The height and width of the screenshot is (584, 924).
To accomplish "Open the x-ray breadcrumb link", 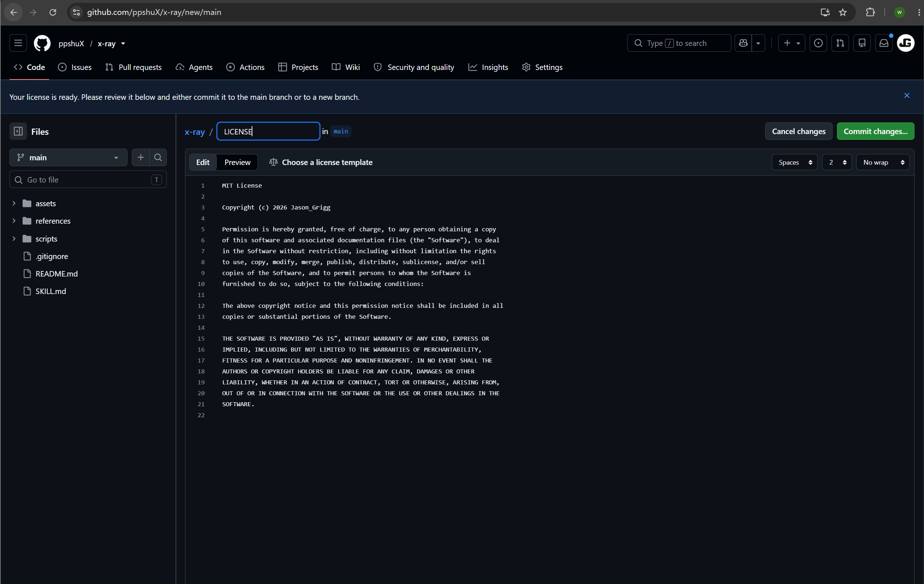I will [194, 132].
